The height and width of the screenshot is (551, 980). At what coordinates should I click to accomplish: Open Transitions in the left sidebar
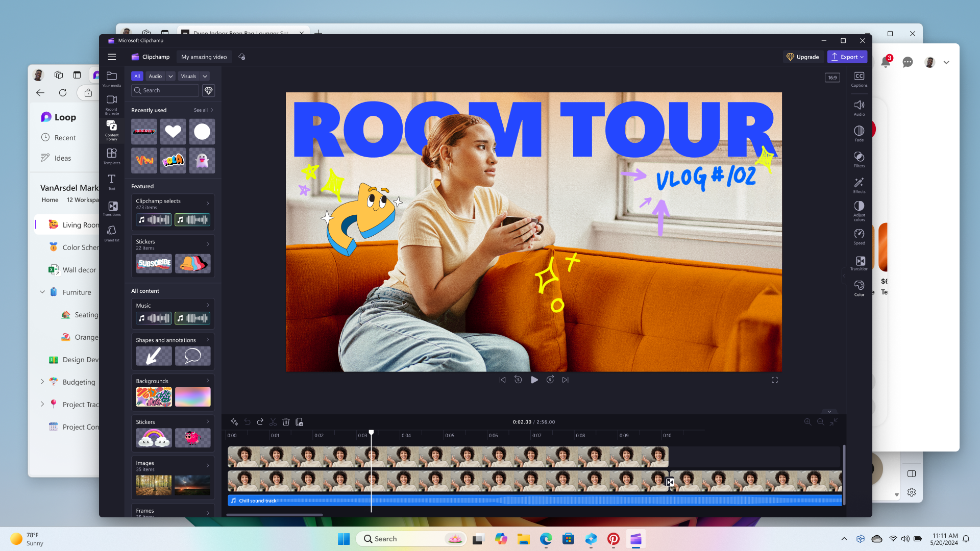(x=112, y=208)
